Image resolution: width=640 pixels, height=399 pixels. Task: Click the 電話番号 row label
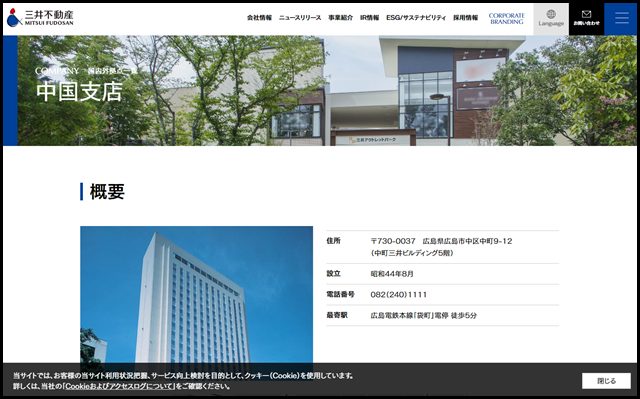coord(340,294)
